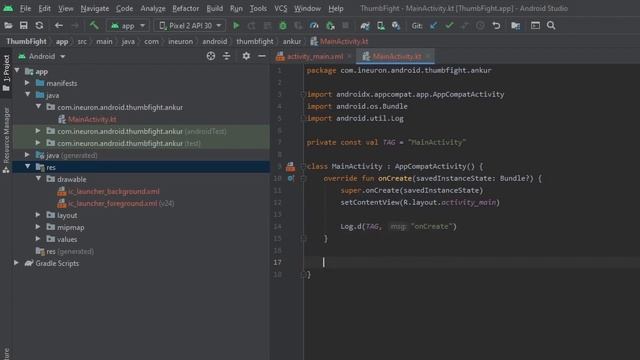The image size is (640, 360).
Task: Click the Git Rollback undo arrow
Action: click(496, 26)
